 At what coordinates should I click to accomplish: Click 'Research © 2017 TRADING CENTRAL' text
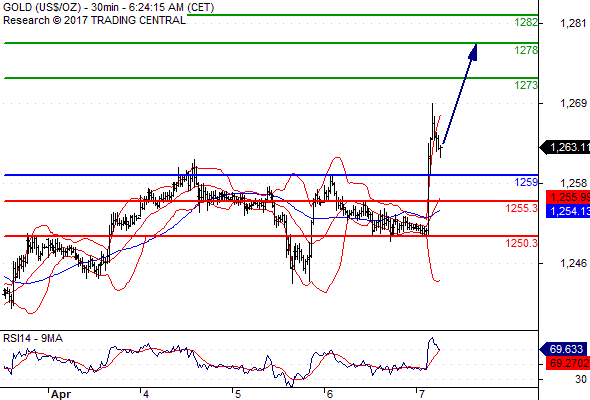pos(94,20)
